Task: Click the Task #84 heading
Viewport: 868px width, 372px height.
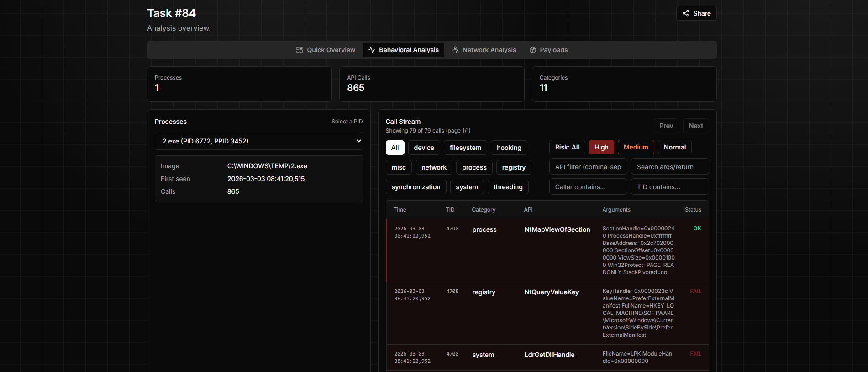Action: (171, 13)
